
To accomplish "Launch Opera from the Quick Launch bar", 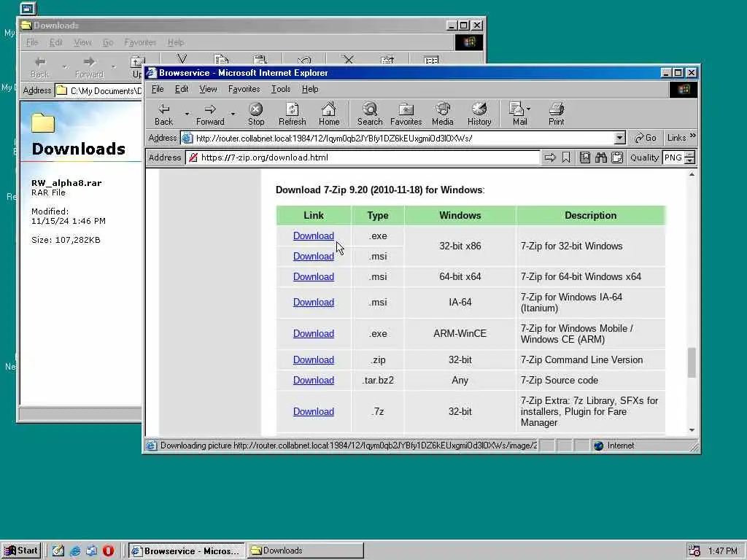I will [x=109, y=551].
